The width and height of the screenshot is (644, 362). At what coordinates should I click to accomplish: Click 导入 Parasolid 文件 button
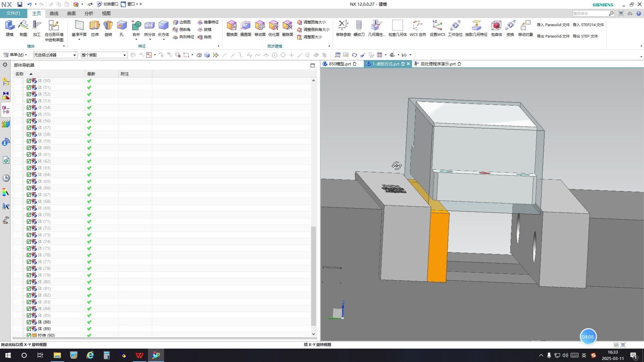tap(553, 25)
